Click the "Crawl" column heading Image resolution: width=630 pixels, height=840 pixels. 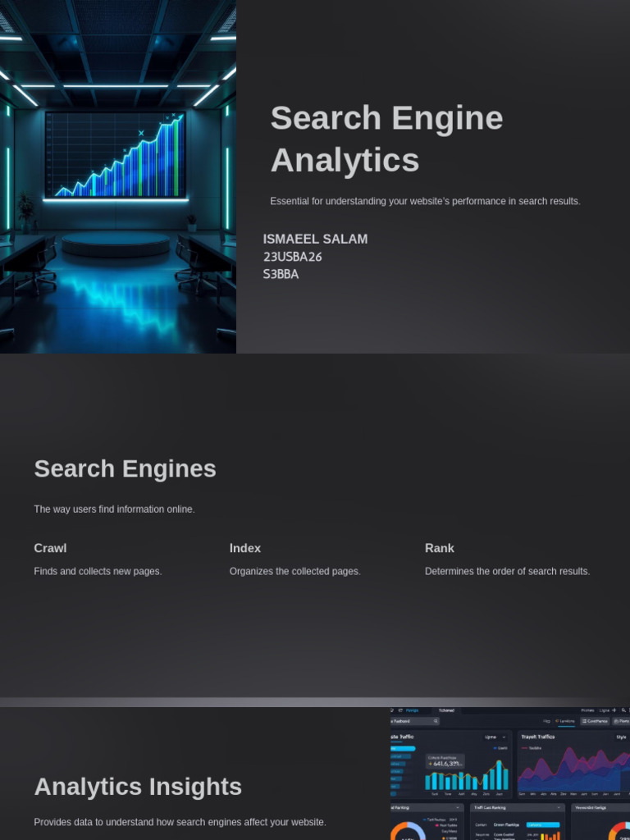pos(50,548)
